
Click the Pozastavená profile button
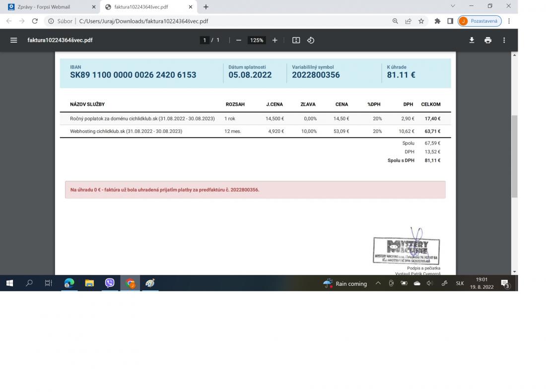tap(479, 21)
